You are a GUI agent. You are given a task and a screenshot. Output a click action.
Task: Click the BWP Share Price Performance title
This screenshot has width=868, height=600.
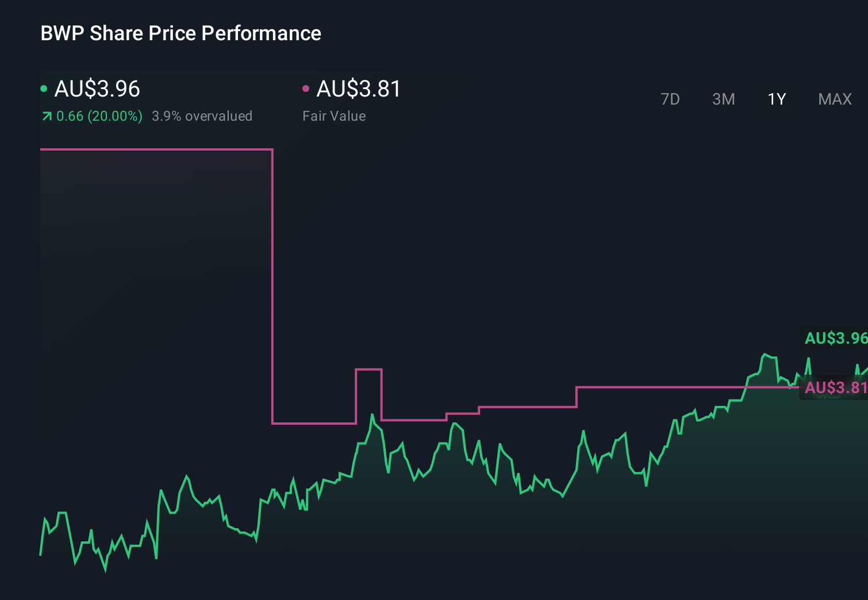(x=180, y=33)
